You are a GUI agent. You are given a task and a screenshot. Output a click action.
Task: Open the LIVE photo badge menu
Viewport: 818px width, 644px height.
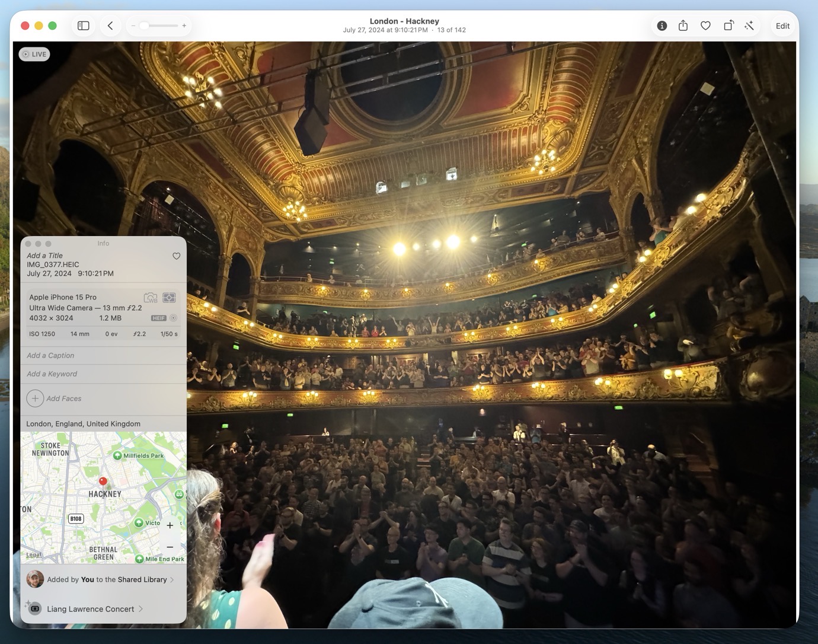pos(34,54)
